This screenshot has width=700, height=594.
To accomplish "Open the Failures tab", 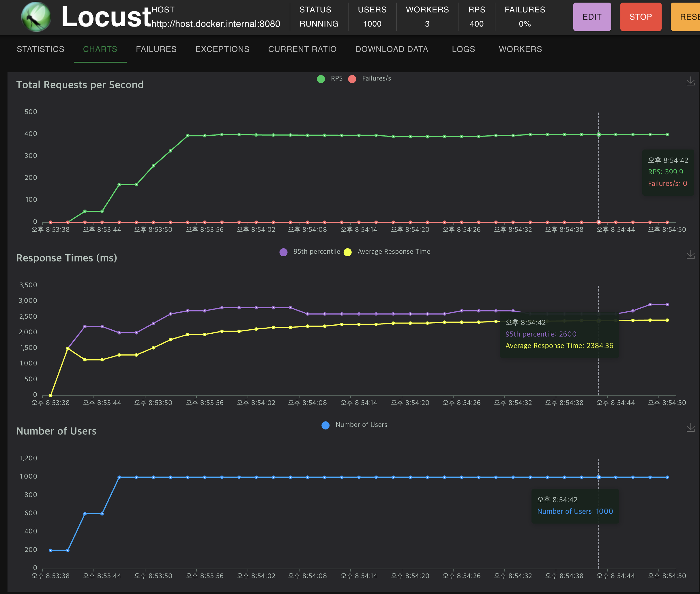I will click(x=156, y=49).
